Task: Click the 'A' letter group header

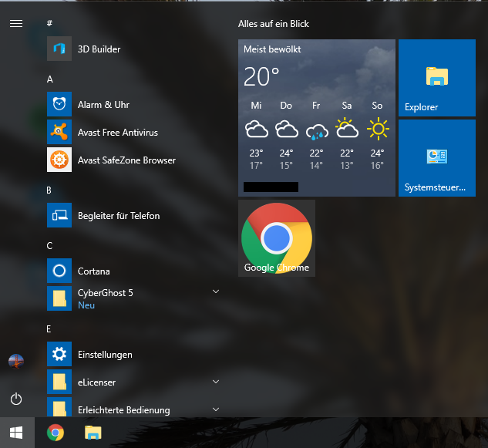Action: [50, 79]
